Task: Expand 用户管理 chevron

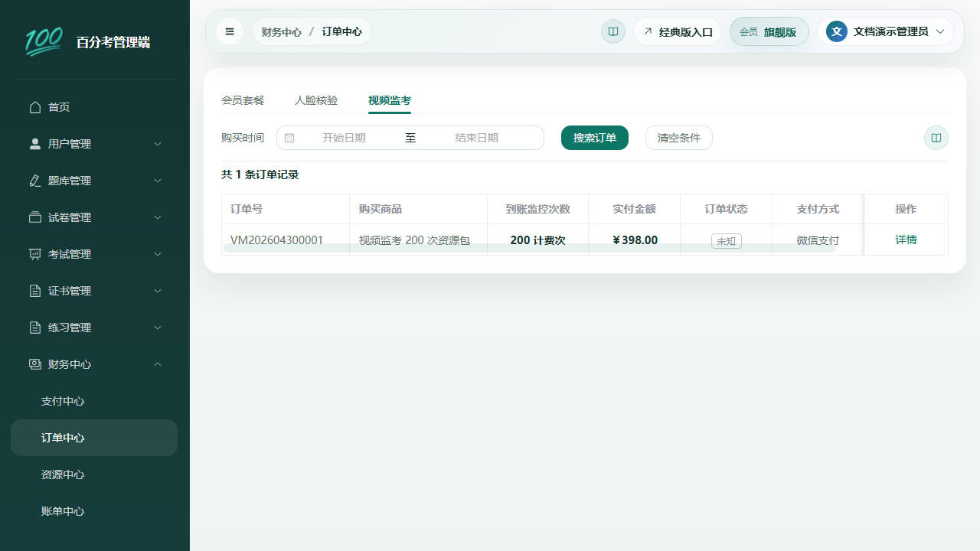Action: coord(158,144)
